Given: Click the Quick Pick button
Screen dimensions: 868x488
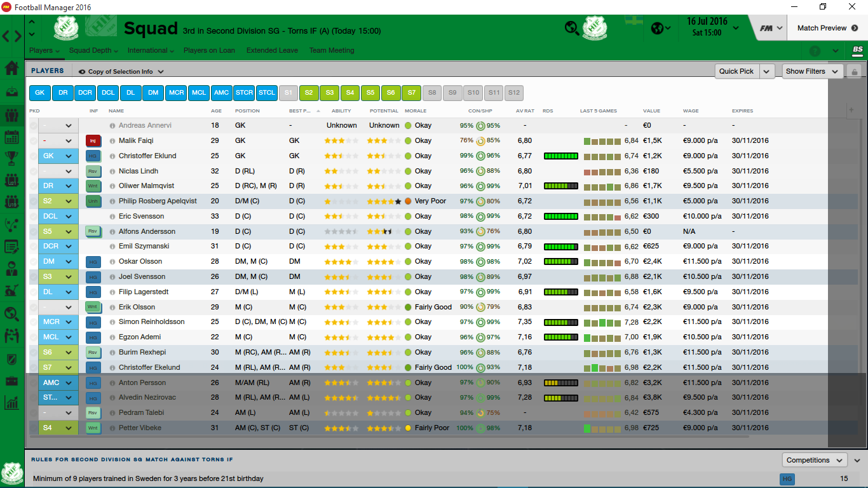Looking at the screenshot, I should 737,71.
